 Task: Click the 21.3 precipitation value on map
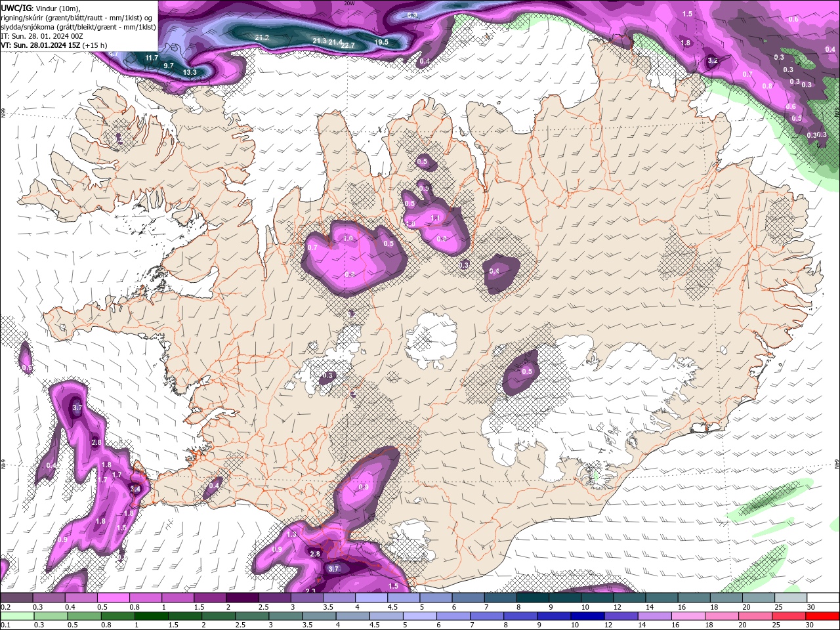pyautogui.click(x=320, y=41)
